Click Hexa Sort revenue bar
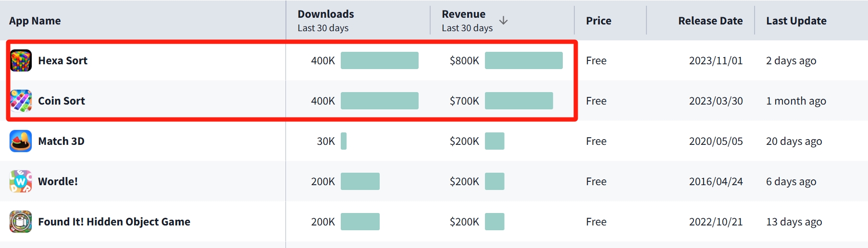Viewport: 868px width, 248px height. pyautogui.click(x=524, y=60)
